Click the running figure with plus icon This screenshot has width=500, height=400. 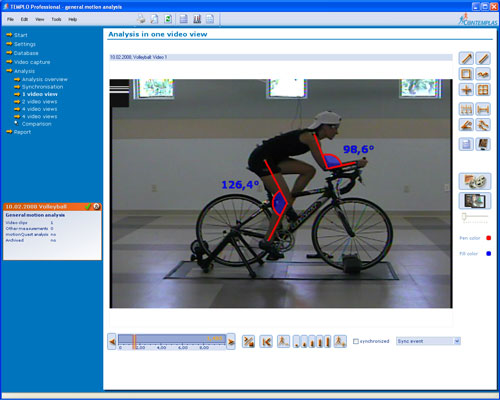340,341
